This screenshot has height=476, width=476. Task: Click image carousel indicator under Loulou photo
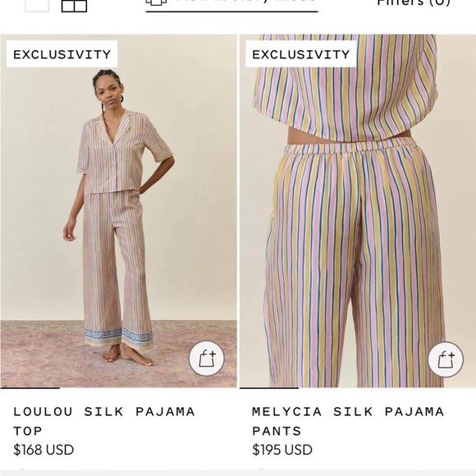(x=30, y=388)
